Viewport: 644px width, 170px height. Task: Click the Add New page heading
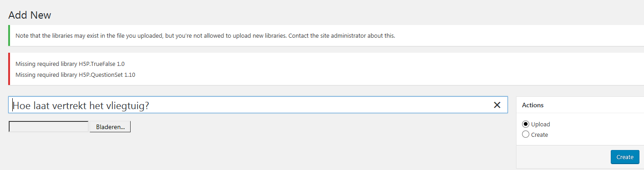tap(30, 15)
